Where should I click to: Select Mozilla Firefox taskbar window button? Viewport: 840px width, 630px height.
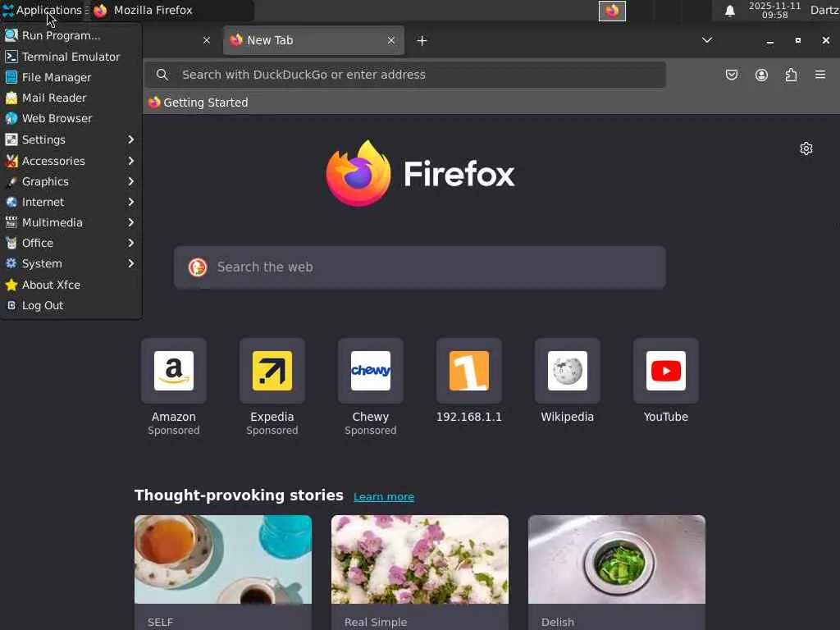171,10
